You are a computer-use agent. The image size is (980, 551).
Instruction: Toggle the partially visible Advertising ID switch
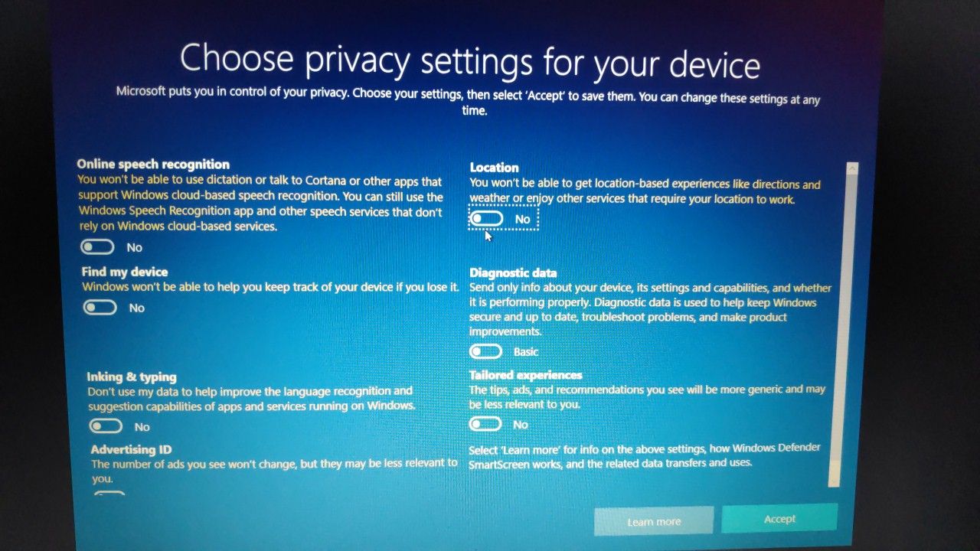click(x=109, y=493)
